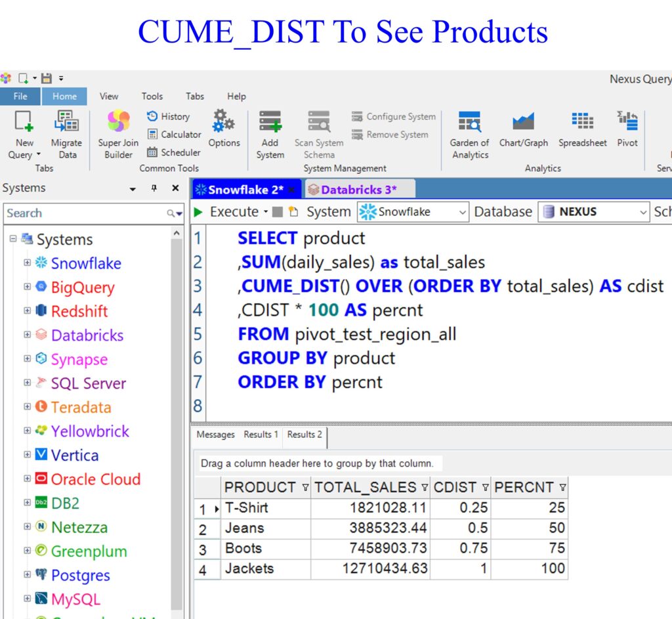Open the Tools ribbon tab

(x=152, y=96)
